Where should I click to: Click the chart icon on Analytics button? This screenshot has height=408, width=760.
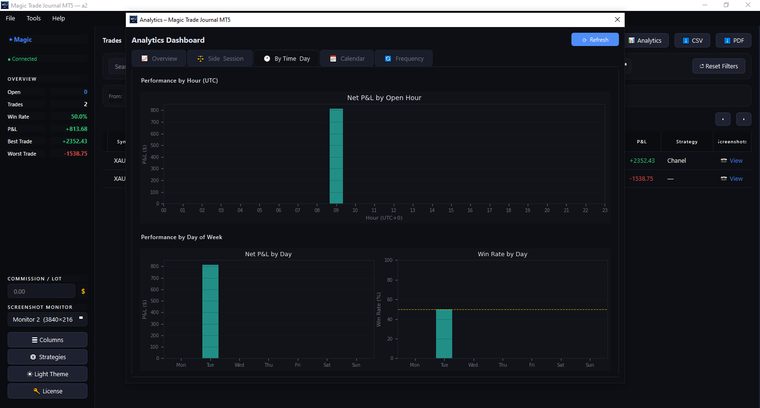point(632,41)
